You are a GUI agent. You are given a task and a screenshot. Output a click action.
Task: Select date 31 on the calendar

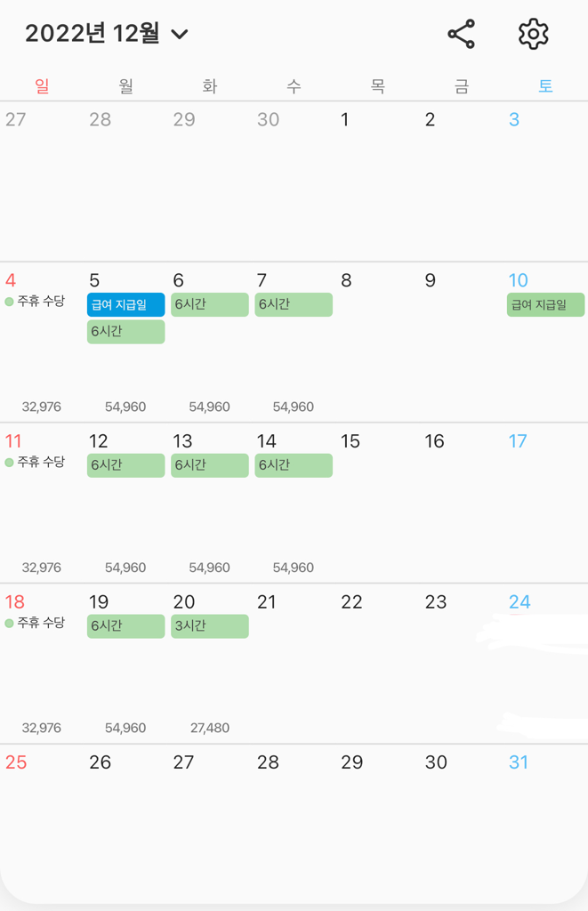coord(519,762)
